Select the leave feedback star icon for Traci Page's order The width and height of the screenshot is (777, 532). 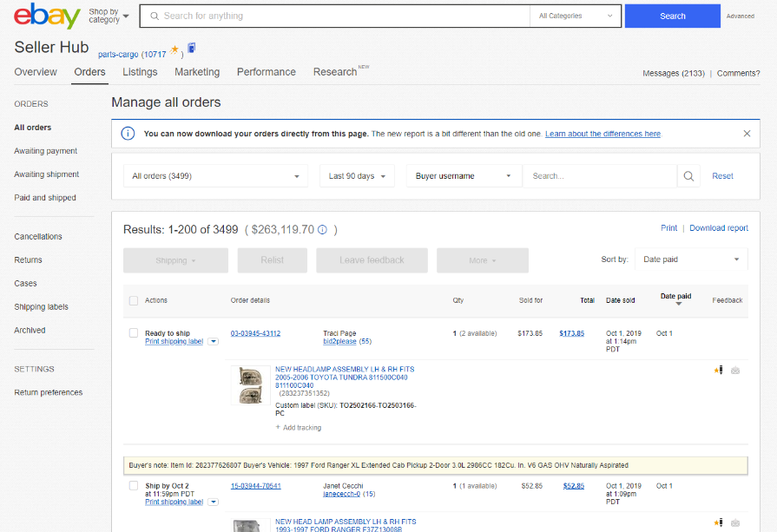pos(717,369)
